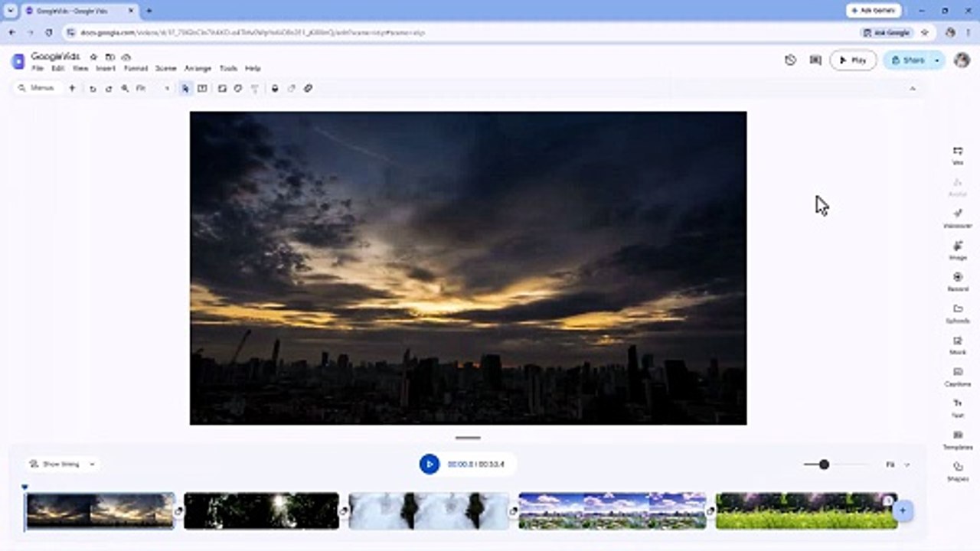Open the Google Vids home logo
This screenshot has height=551, width=980.
pyautogui.click(x=18, y=61)
